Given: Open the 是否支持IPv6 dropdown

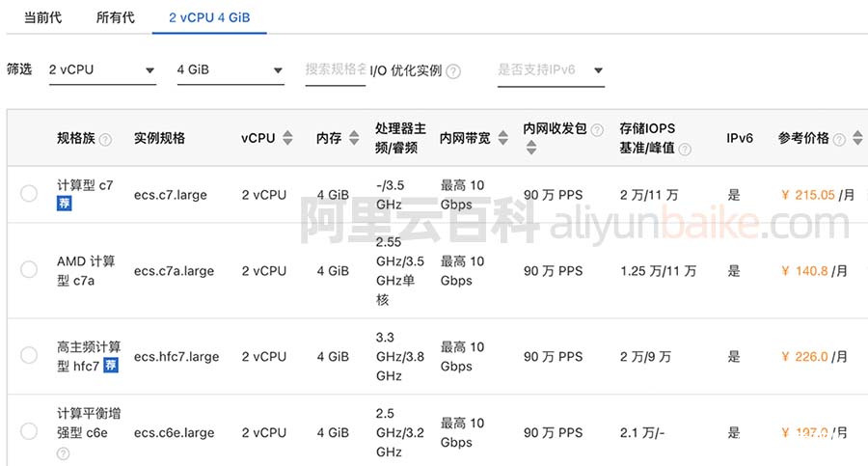Looking at the screenshot, I should point(551,70).
